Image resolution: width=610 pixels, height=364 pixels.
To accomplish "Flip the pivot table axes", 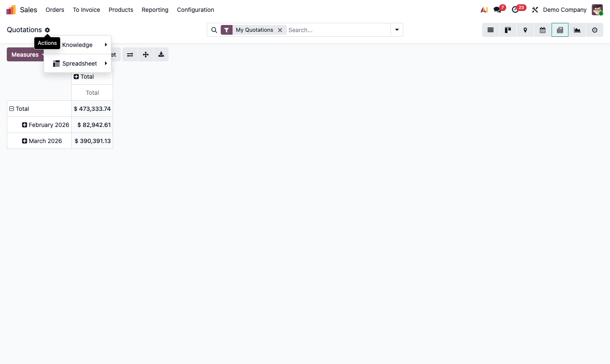I will (130, 54).
